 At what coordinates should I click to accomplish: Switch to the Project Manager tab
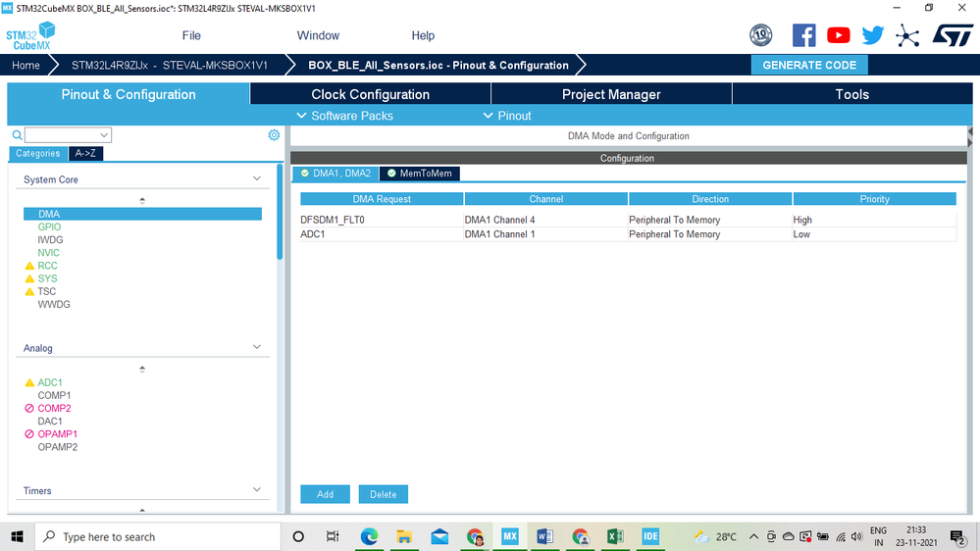coord(611,94)
